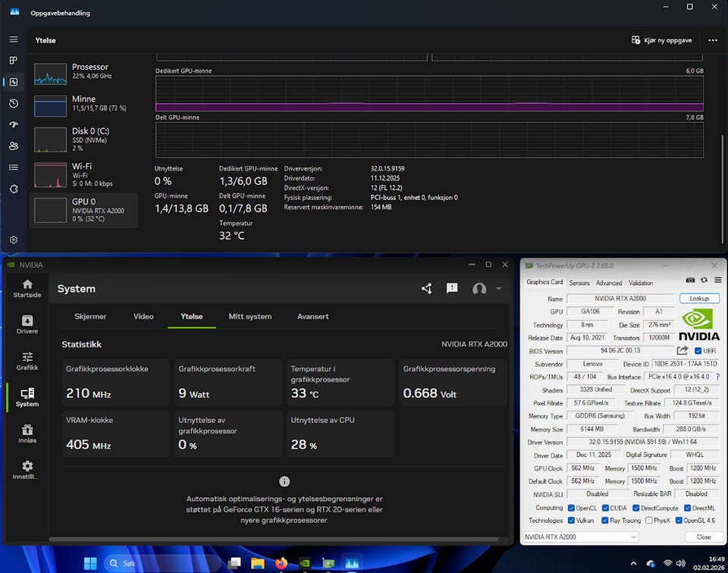Click the GPU-Z refresh icon
The height and width of the screenshot is (573, 728).
pos(704,280)
